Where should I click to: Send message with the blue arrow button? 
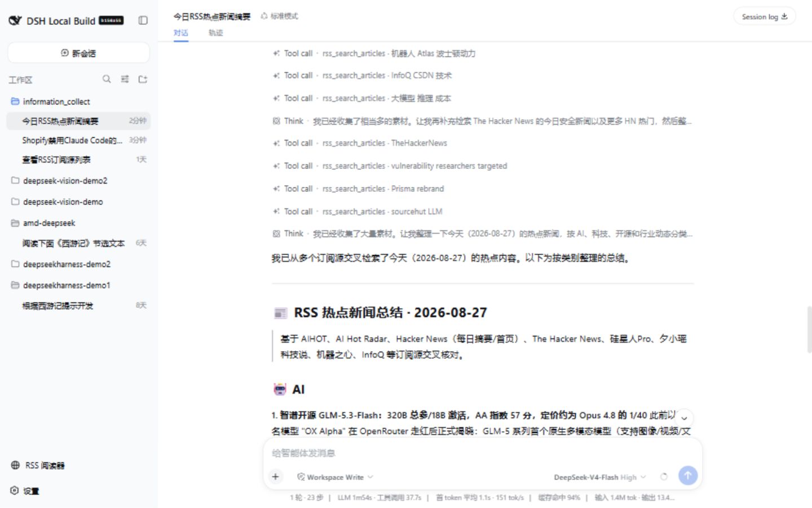(687, 475)
